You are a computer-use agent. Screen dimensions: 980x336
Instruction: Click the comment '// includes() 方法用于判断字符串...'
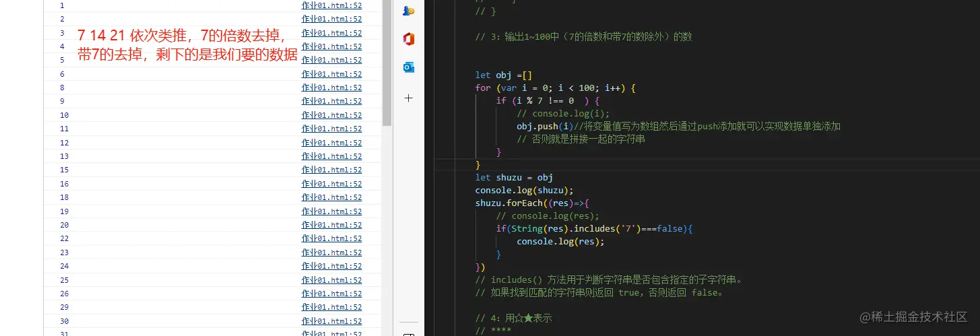(608, 279)
